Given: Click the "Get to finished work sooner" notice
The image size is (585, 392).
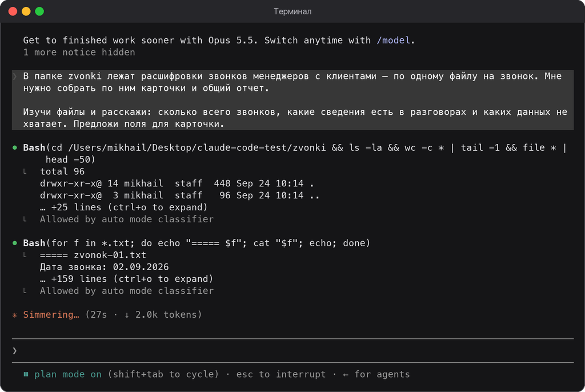Looking at the screenshot, I should pos(219,41).
